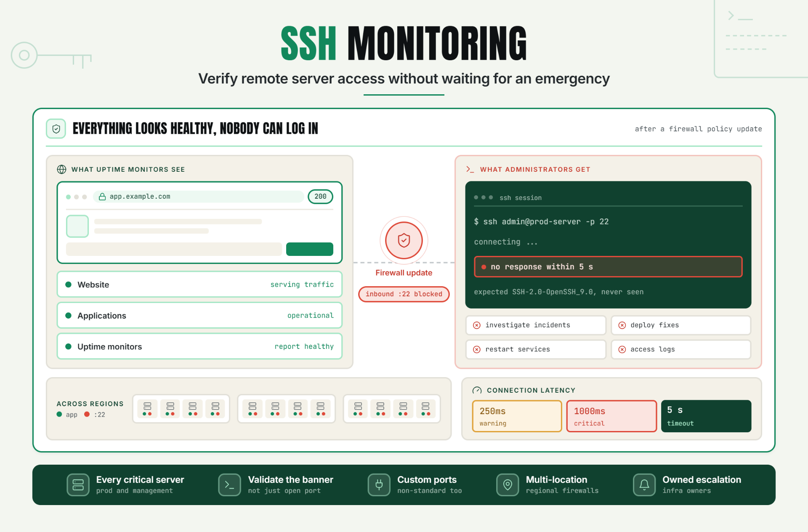Viewport: 808px width, 532px height.
Task: Click the key illustration left of the title
Action: click(x=51, y=56)
